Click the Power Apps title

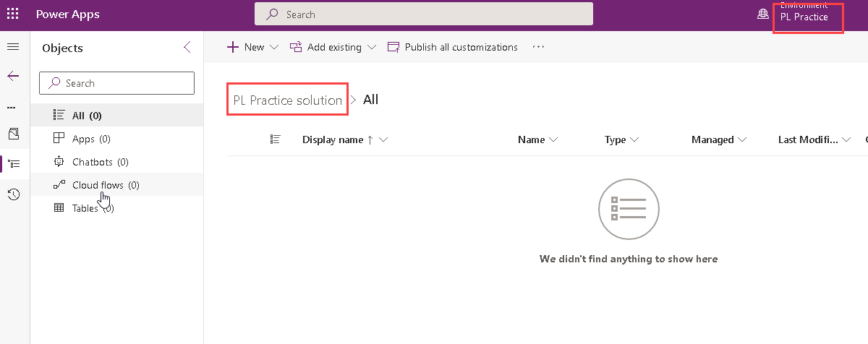[68, 14]
